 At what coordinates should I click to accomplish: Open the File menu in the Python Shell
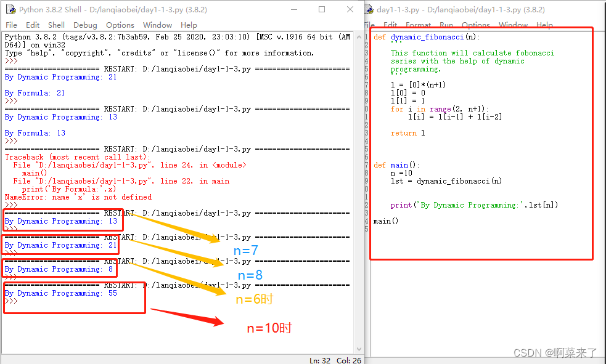click(11, 25)
